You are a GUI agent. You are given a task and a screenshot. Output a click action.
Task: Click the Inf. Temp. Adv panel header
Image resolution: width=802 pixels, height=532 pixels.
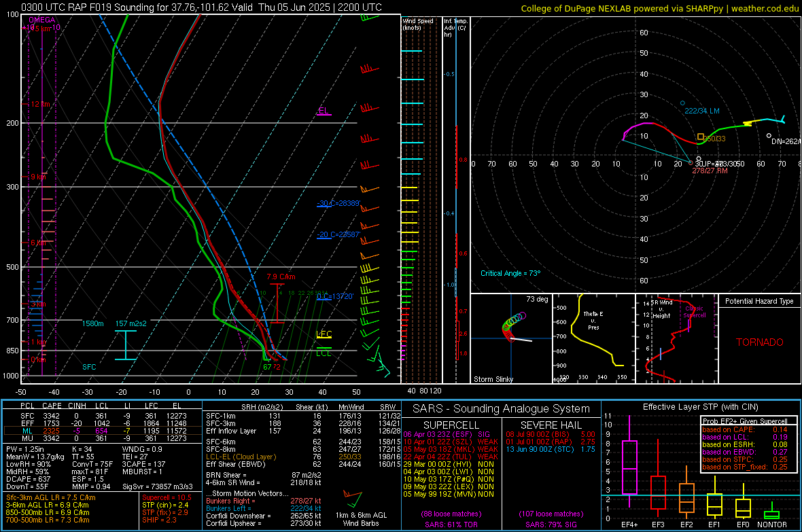[455, 28]
